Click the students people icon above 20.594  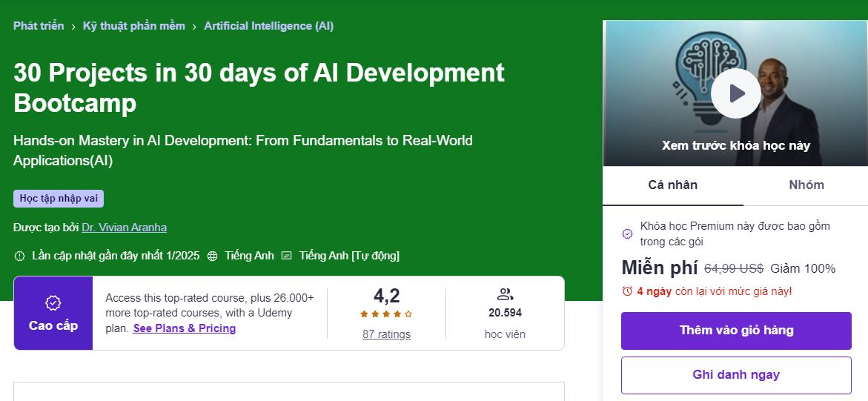[505, 294]
